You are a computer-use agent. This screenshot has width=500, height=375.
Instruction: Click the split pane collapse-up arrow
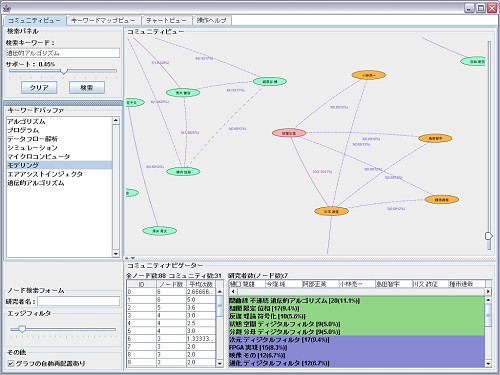pyautogui.click(x=127, y=258)
